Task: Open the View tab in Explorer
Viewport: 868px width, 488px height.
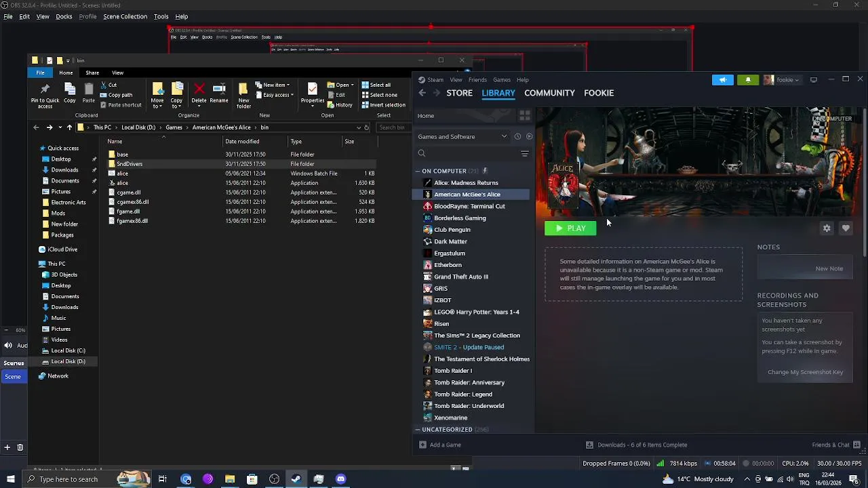Action: [x=117, y=73]
